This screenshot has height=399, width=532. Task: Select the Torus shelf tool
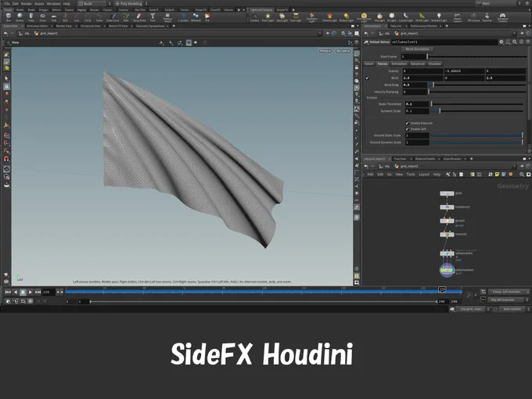tap(42, 17)
